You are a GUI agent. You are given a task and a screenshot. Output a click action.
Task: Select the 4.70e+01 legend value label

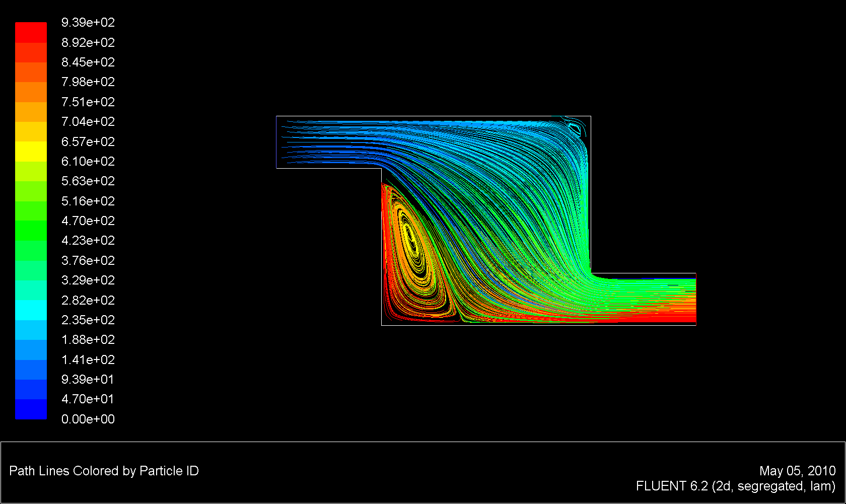point(88,399)
